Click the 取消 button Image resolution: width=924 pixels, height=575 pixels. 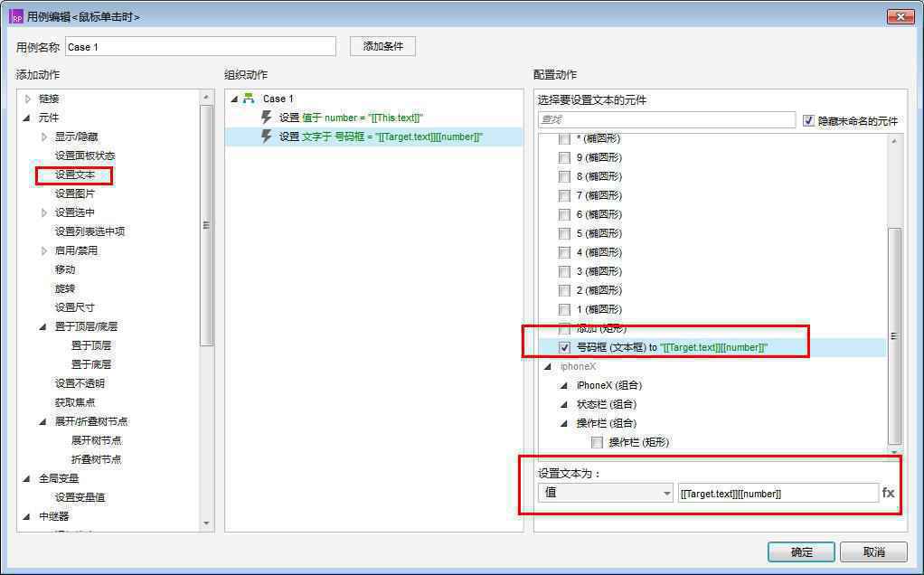pos(873,551)
